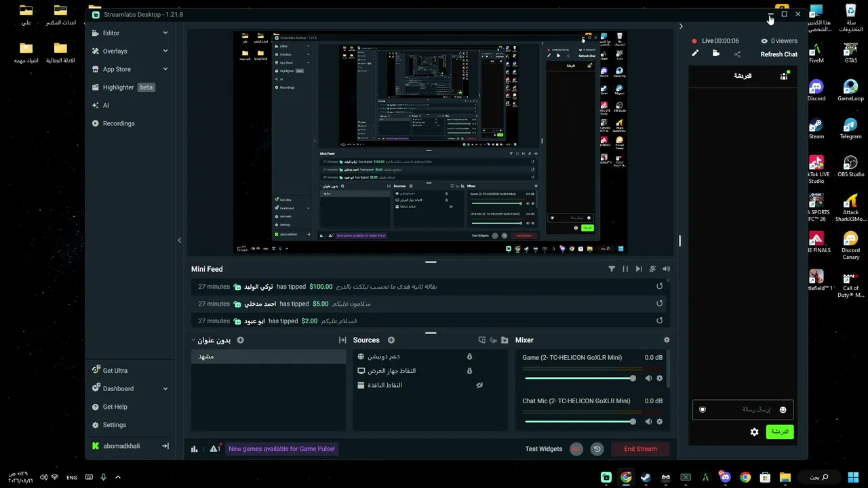Mute the Chat Mic channel
Viewport: 868px width, 488px height.
tap(648, 422)
